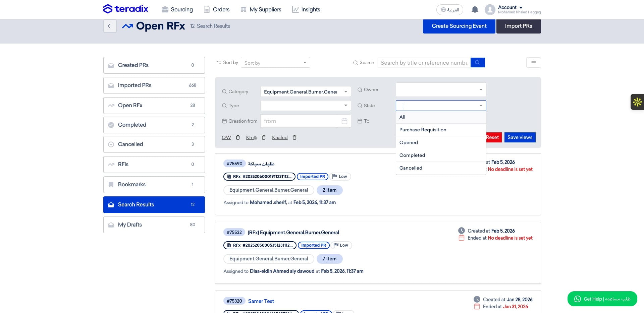The width and height of the screenshot is (644, 313).
Task: Delete the Kh@ saved view
Action: pos(264,137)
